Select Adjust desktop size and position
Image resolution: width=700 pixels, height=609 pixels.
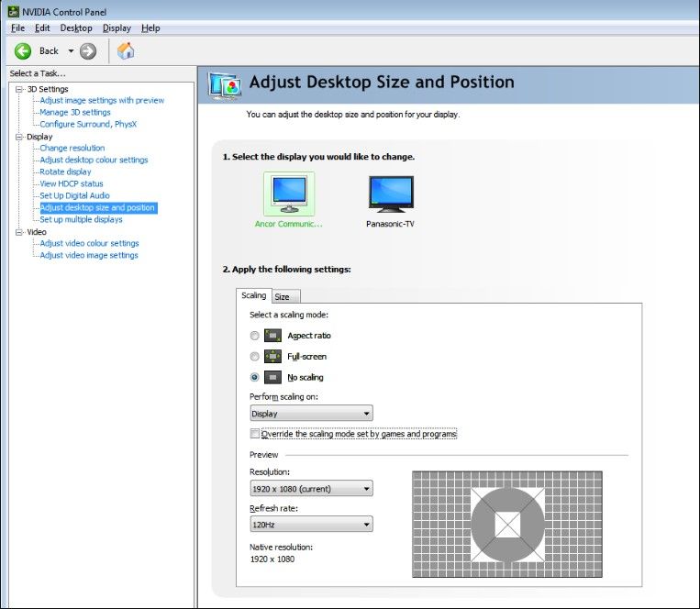pyautogui.click(x=98, y=207)
